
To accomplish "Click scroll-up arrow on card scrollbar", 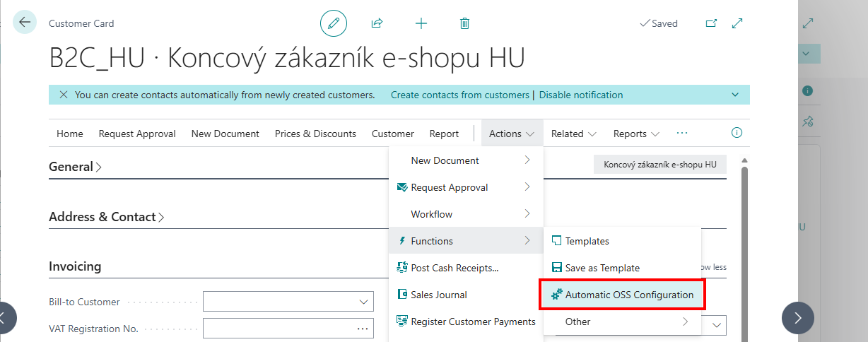I will (744, 162).
